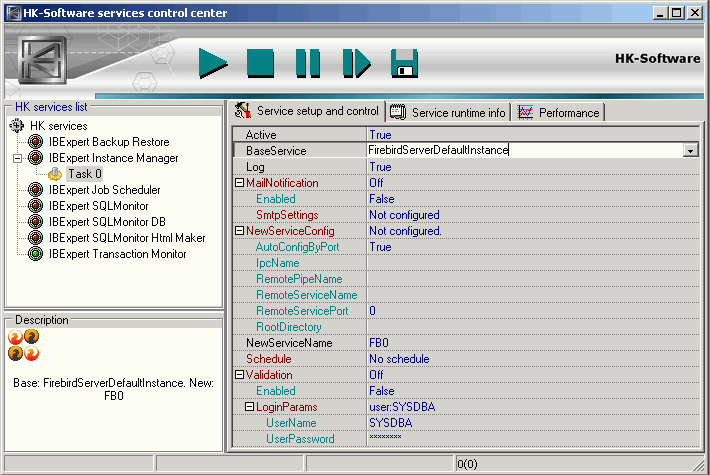The image size is (710, 475).
Task: Click IBExpert SQLMonitor red status icon
Action: point(35,206)
